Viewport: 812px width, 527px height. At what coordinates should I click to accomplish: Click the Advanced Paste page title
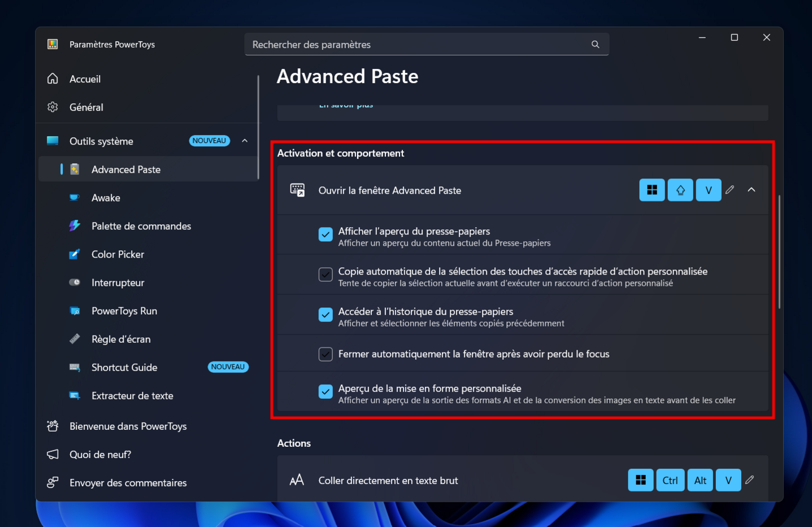[x=348, y=76]
